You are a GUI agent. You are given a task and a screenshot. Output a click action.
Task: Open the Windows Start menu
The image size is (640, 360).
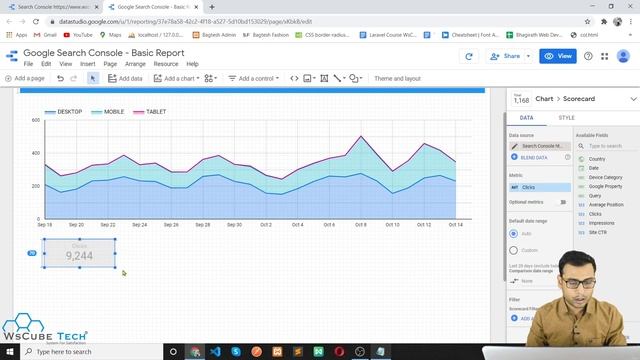pos(10,351)
